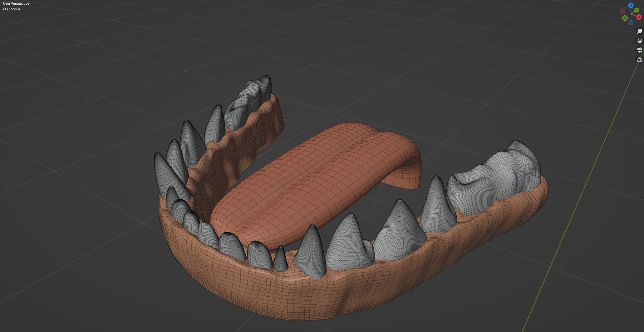
Task: Click the negative X (dim red) gizmo circle
Action: pyautogui.click(x=623, y=11)
